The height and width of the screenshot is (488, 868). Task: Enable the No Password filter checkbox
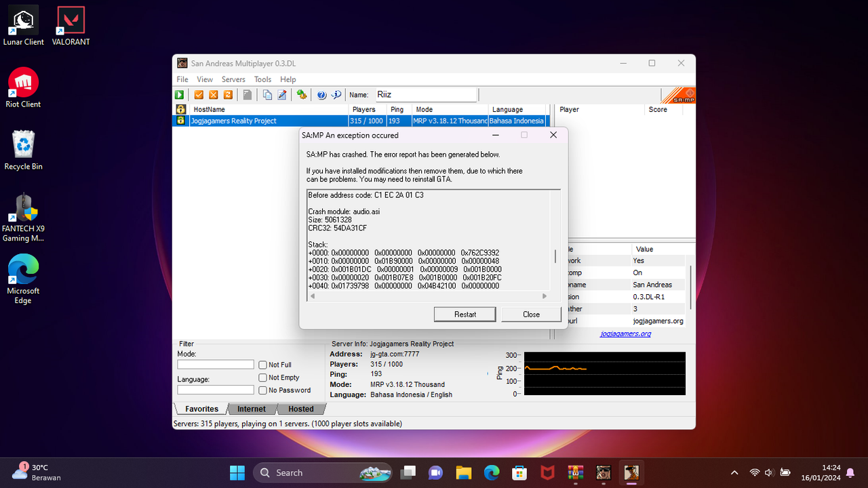coord(262,390)
